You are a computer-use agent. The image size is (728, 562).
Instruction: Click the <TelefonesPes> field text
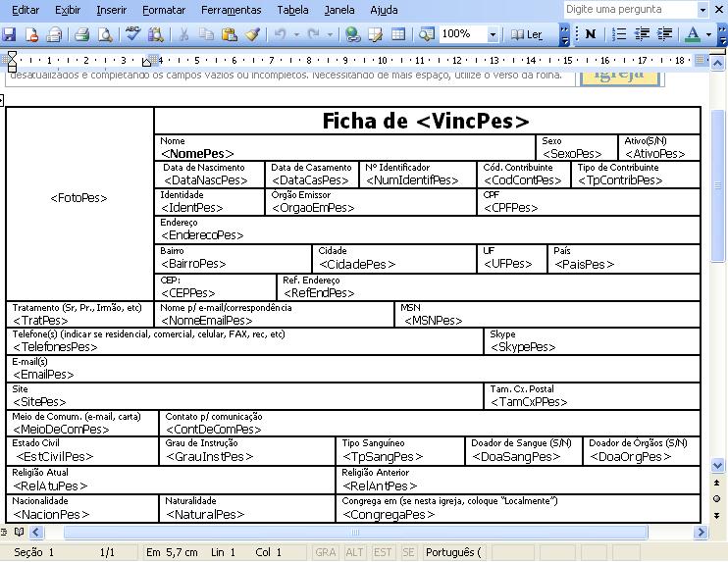(55, 347)
